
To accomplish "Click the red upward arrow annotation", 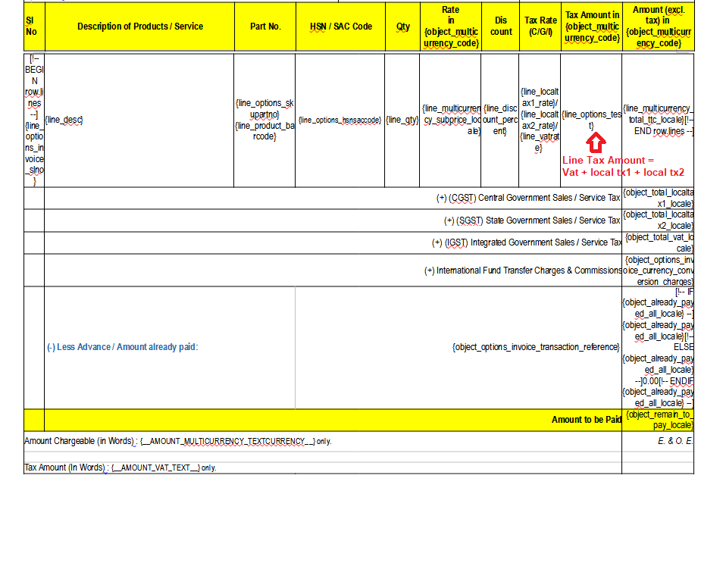I will click(x=596, y=142).
